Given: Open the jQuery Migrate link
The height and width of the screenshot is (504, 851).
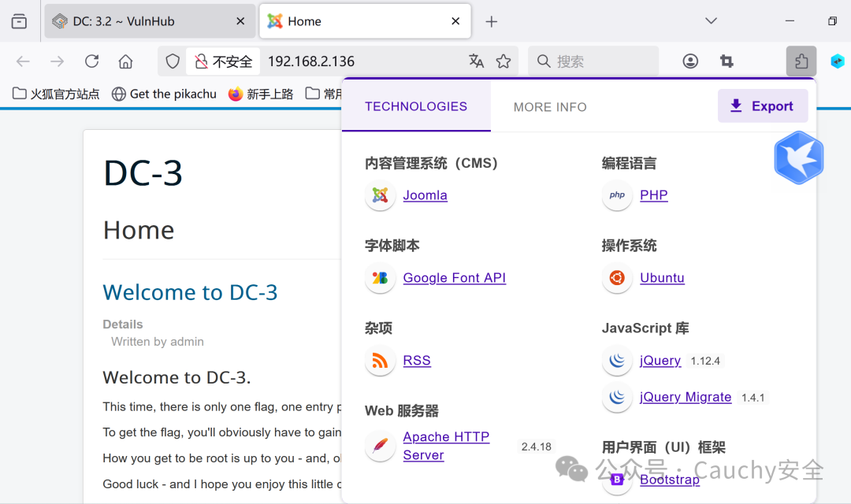Looking at the screenshot, I should pos(686,397).
